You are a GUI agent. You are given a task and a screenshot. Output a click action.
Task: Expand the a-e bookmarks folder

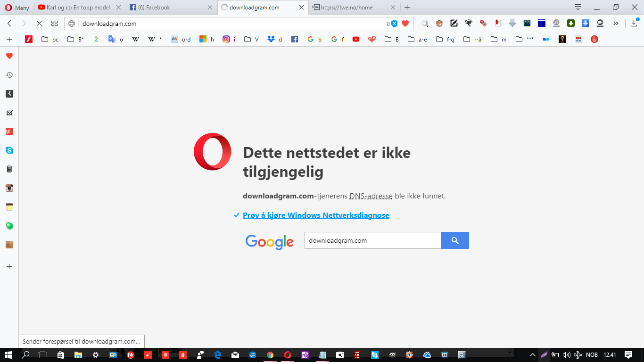pos(417,40)
